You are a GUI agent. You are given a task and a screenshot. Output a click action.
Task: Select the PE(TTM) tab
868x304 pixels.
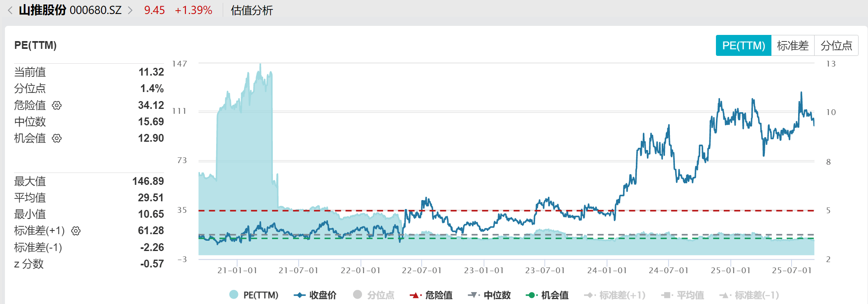[x=743, y=46]
